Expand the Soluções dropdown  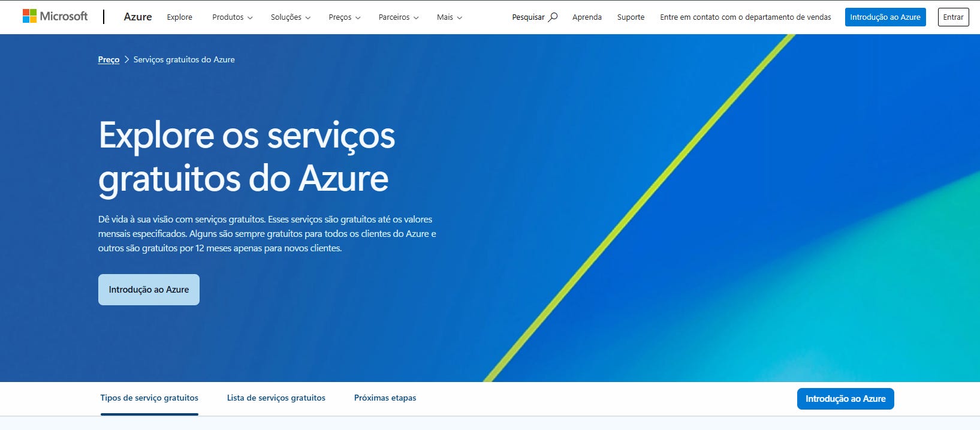(291, 17)
